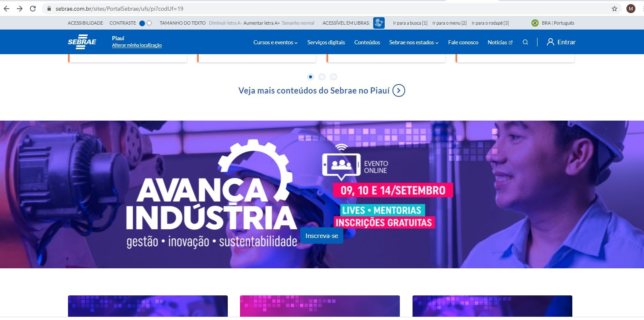Screen dimensions: 644x320
Task: Click the browser back arrow
Action: coord(7,9)
